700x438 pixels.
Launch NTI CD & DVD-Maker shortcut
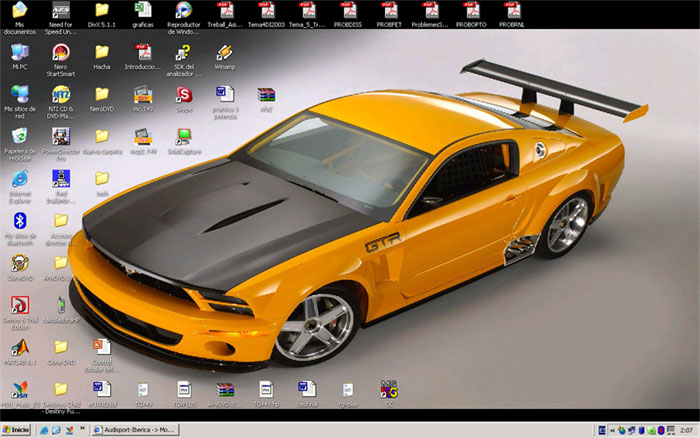(61, 95)
